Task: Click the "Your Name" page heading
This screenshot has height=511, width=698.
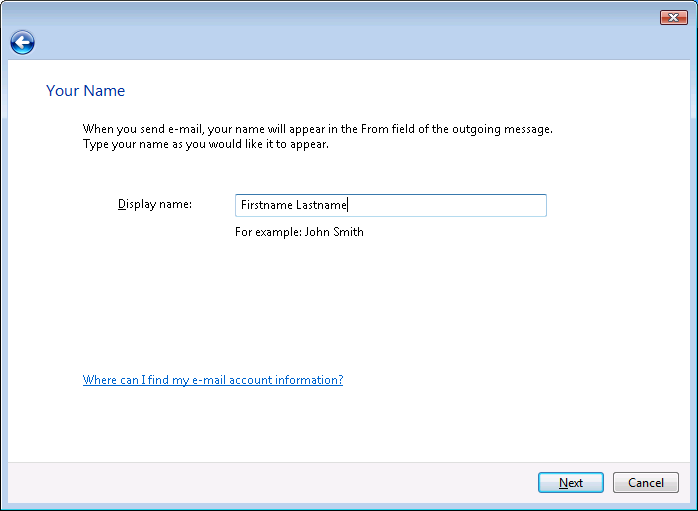Action: point(85,91)
